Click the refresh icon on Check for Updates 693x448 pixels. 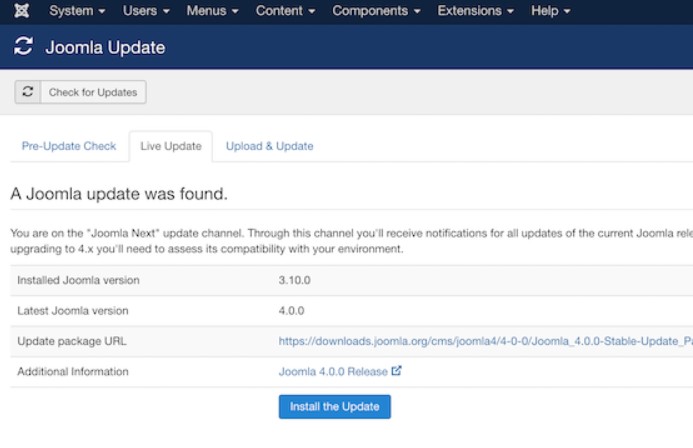pyautogui.click(x=28, y=92)
